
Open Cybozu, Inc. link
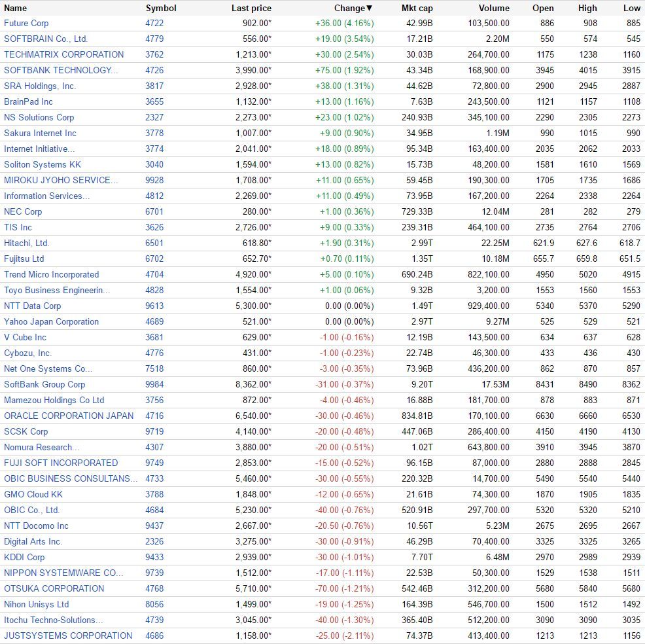(x=27, y=353)
